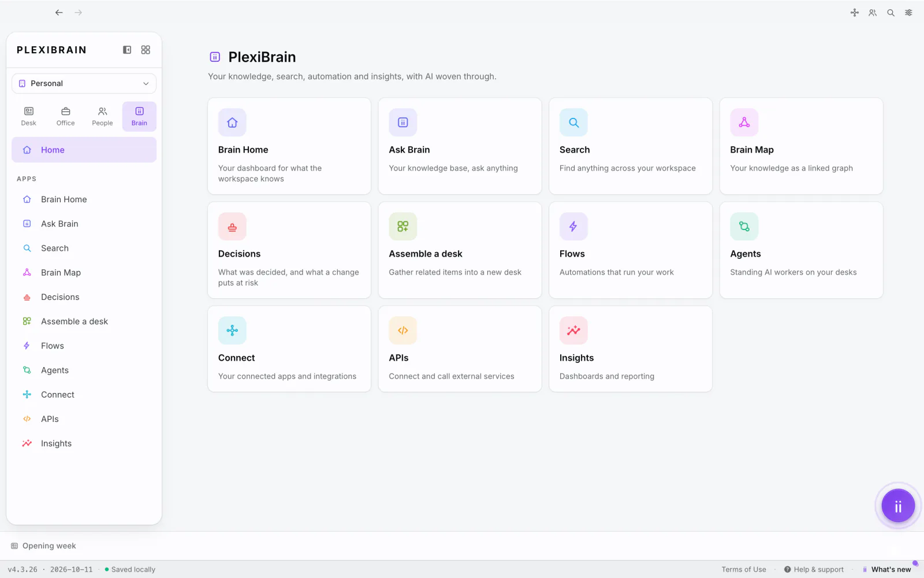This screenshot has height=578, width=924.
Task: Click 'Connect and call external services' text
Action: click(x=452, y=376)
